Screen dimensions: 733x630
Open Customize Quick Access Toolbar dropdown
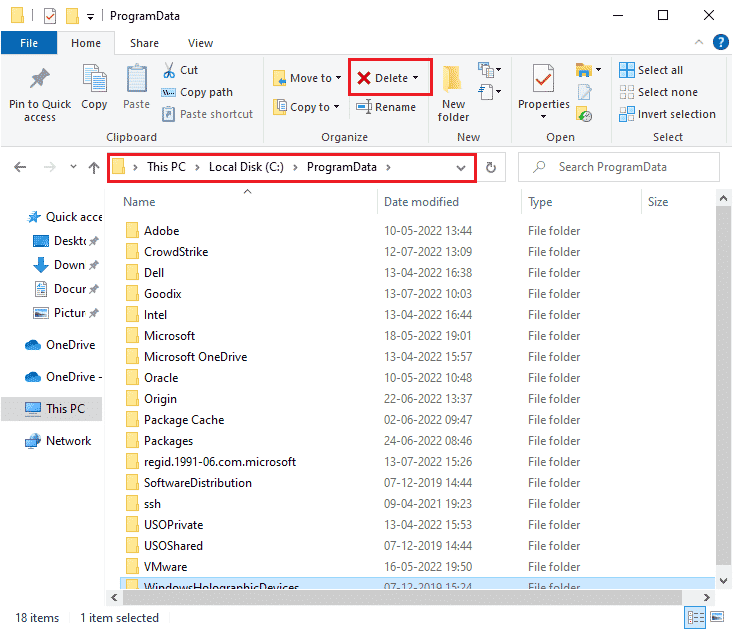[x=90, y=17]
